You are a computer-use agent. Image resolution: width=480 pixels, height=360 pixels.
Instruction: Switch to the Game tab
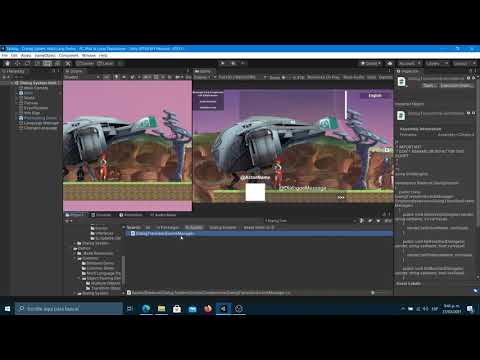tap(203, 71)
